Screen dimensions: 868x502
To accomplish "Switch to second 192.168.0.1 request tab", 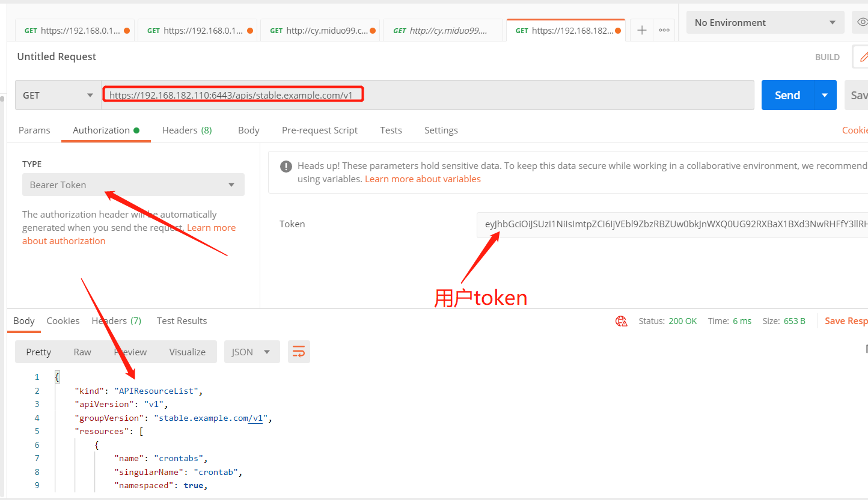I will [x=198, y=30].
